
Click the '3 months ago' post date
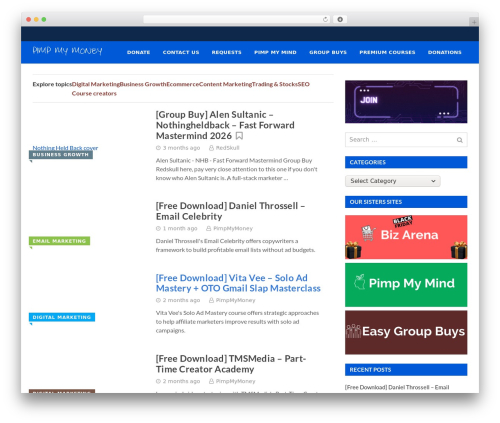click(181, 148)
